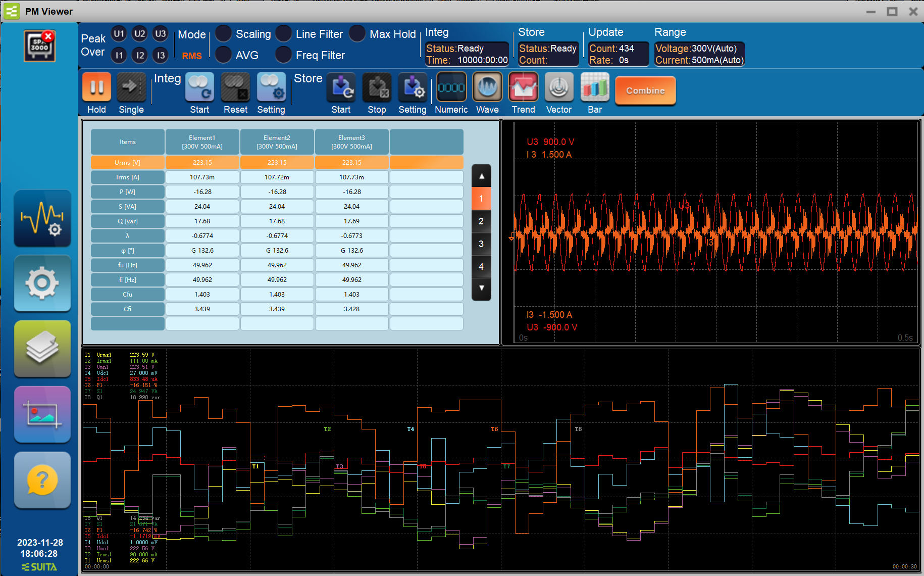Enable the AVG averaging toggle
The height and width of the screenshot is (576, 924).
click(224, 55)
